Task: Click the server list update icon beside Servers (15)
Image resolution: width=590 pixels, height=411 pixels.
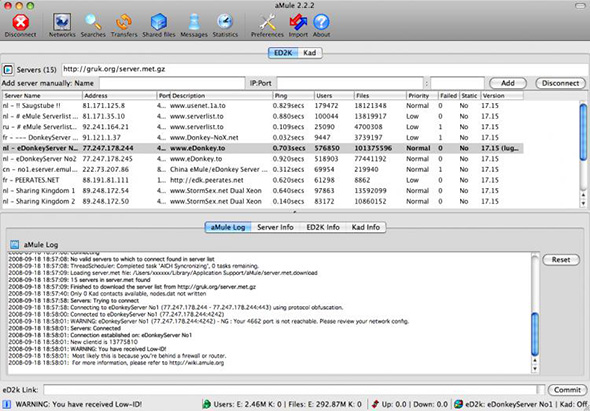Action: pyautogui.click(x=8, y=70)
